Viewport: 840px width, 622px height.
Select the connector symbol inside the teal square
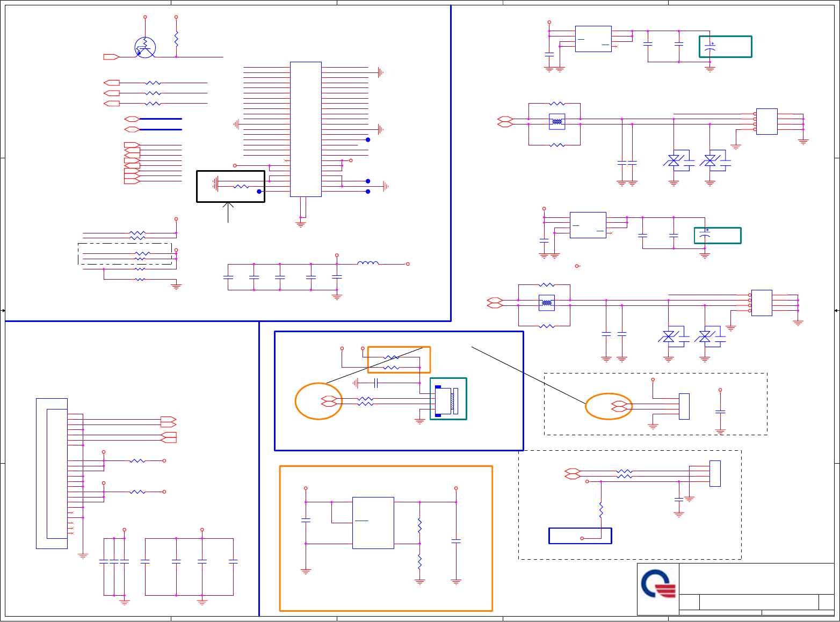pyautogui.click(x=447, y=401)
